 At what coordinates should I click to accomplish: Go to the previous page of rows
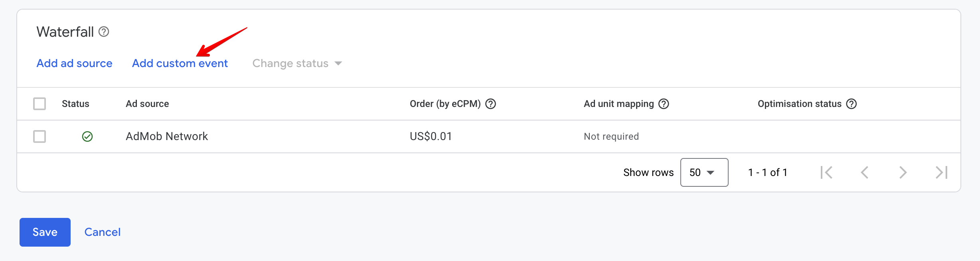865,172
